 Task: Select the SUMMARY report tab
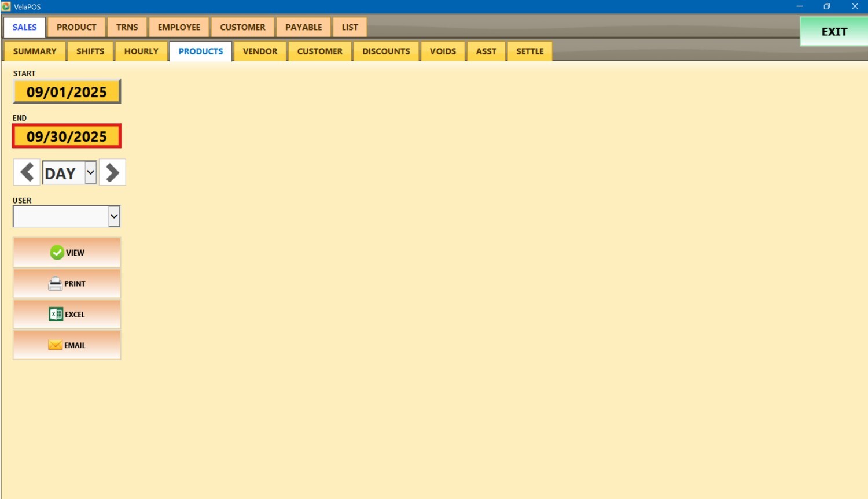click(x=35, y=51)
